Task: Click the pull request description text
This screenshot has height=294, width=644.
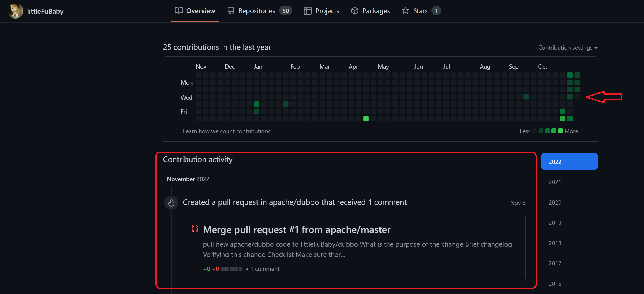Action: (x=357, y=249)
